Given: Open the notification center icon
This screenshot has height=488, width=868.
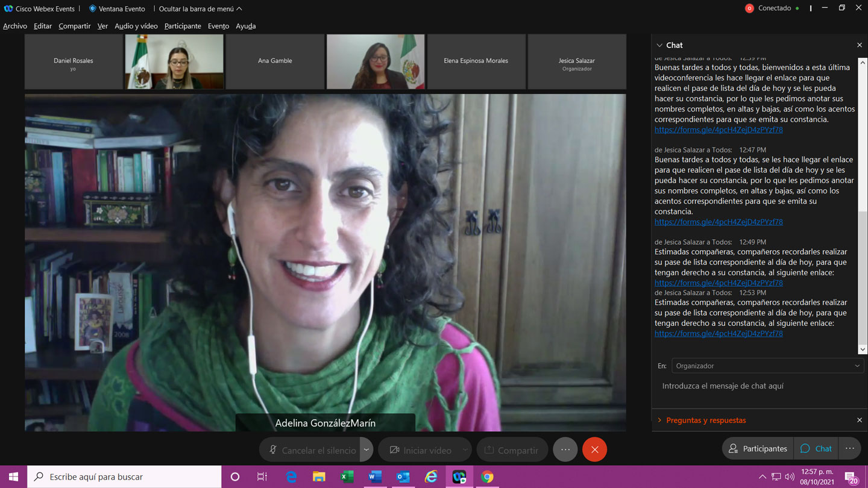Looking at the screenshot, I should point(851,477).
